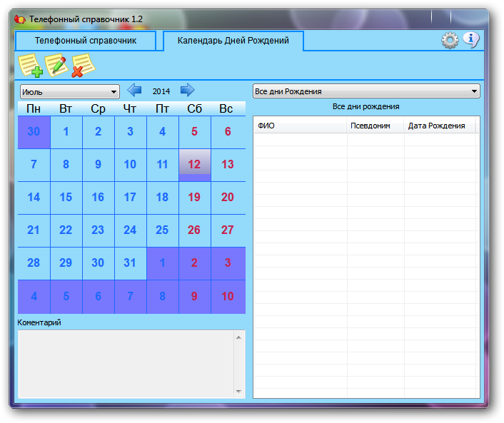Sort by ФИО column header
504x423 pixels.
tap(300, 126)
